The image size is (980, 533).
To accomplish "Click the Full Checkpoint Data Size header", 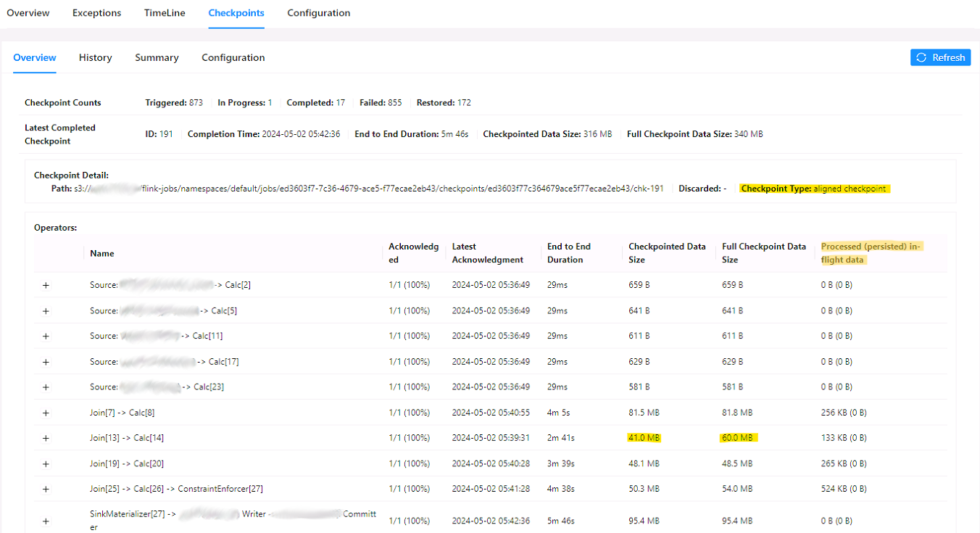I will (x=764, y=253).
